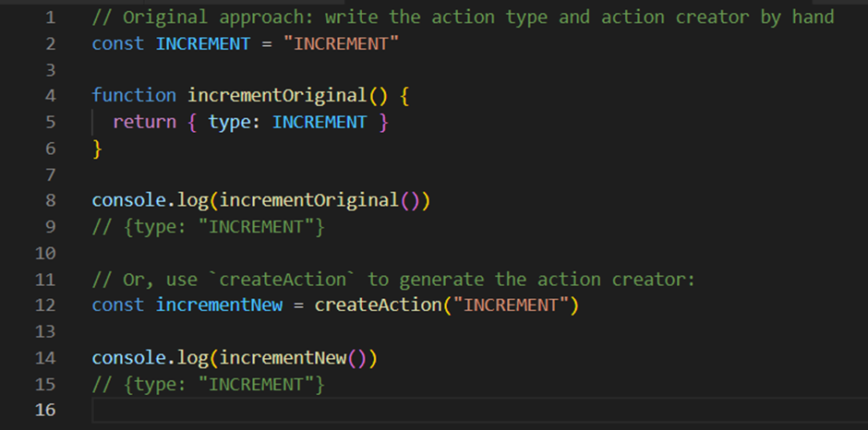Click incrementOriginal in the function declaration
Viewport: 868px width, 430px height.
click(277, 96)
